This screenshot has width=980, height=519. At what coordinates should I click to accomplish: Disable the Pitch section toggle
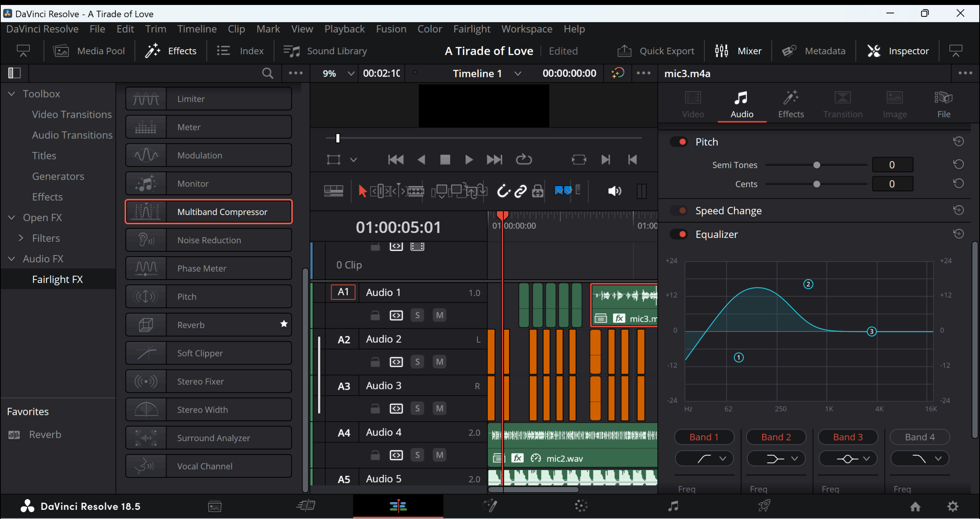[679, 142]
